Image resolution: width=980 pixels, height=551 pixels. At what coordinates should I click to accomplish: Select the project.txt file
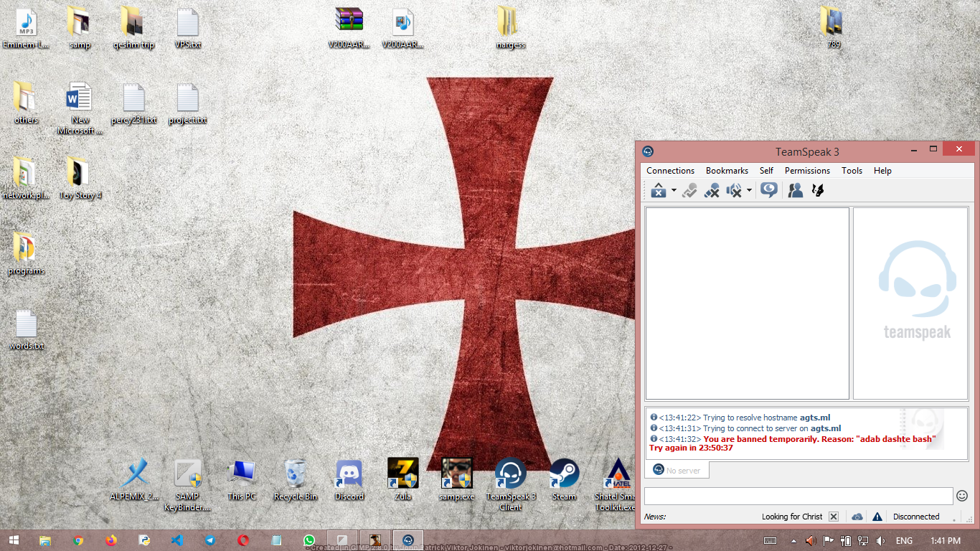pos(188,104)
